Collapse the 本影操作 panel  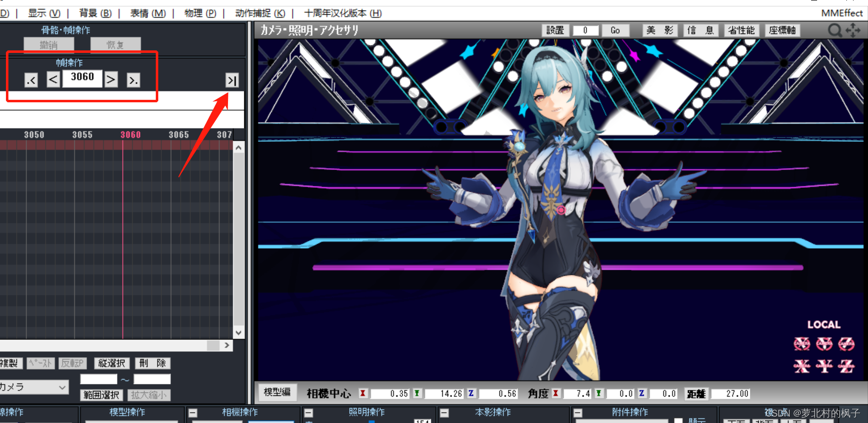[444, 413]
